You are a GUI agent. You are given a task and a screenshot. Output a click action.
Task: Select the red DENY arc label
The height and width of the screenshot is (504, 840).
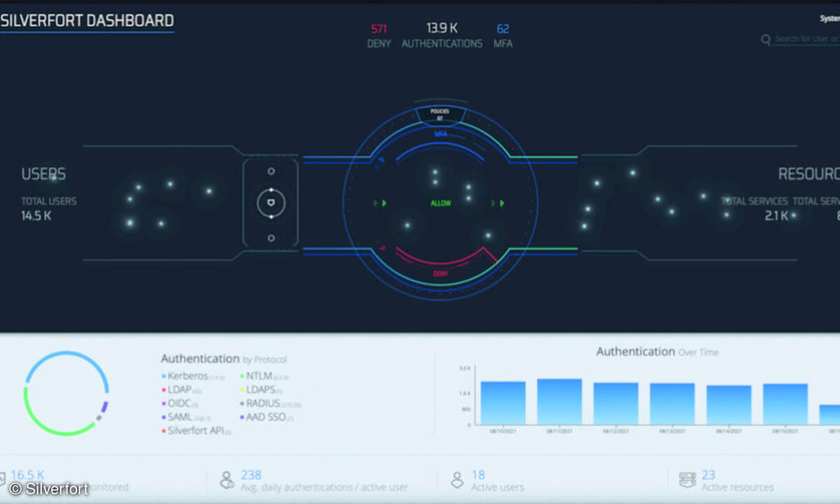(x=441, y=274)
